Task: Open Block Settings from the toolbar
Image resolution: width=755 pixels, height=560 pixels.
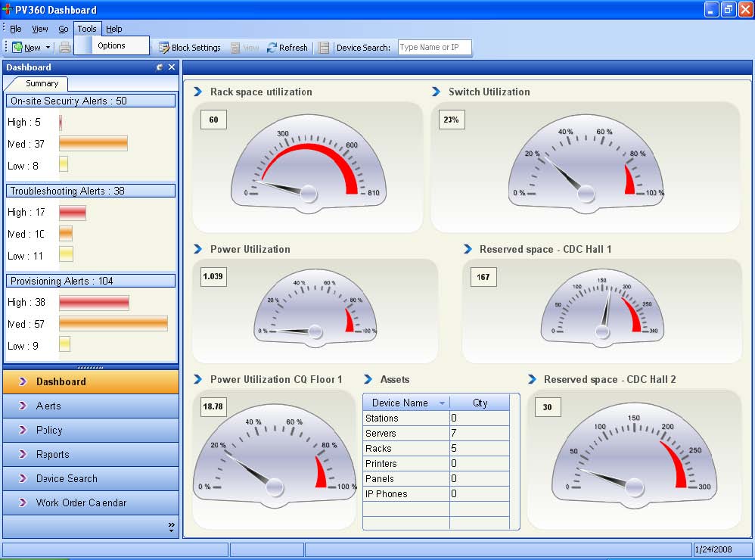Action: pos(189,48)
